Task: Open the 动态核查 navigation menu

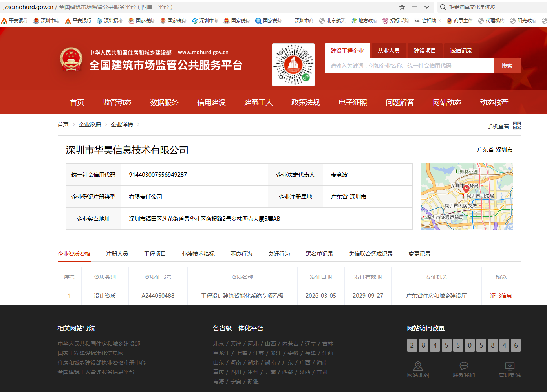Action: click(x=494, y=103)
